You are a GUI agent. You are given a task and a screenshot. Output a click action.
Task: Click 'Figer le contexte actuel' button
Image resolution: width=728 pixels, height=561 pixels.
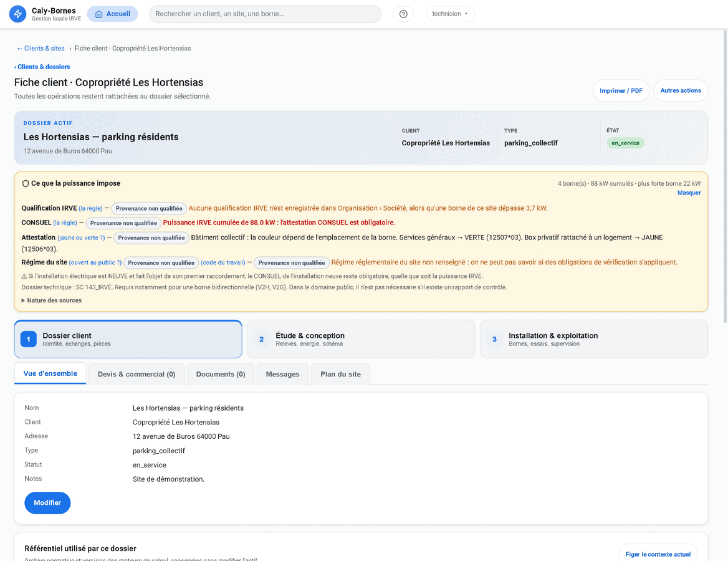[658, 554]
